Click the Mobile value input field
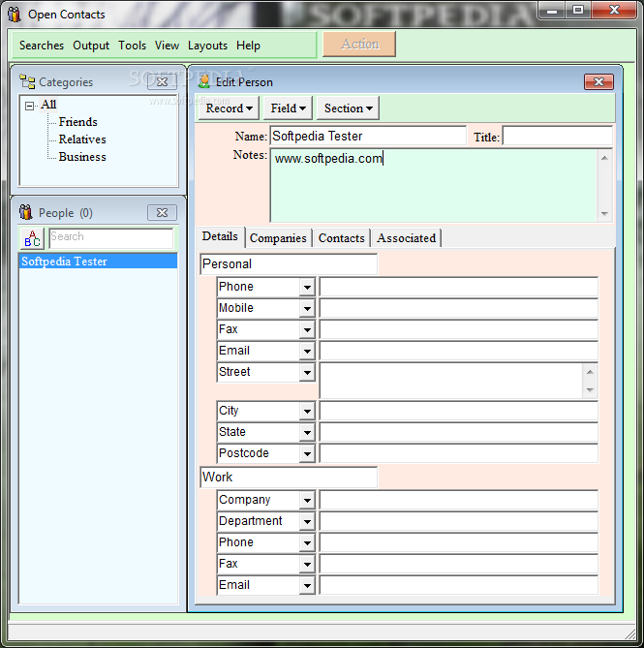 (458, 308)
